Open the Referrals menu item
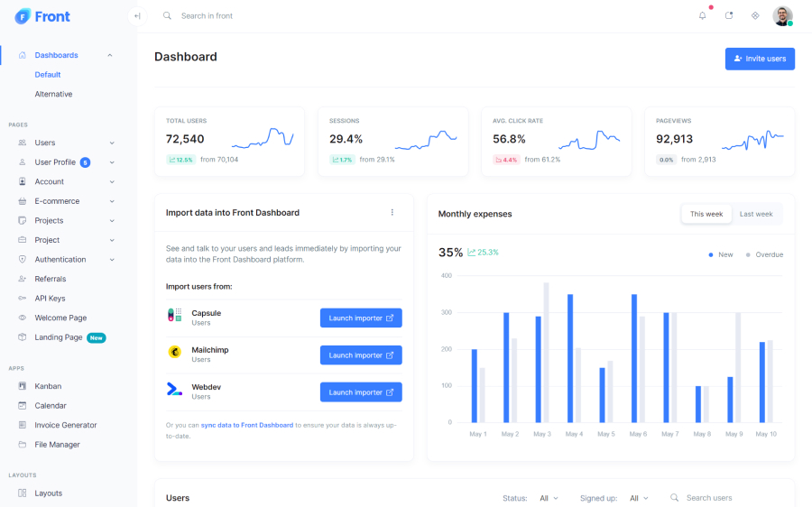Image resolution: width=812 pixels, height=507 pixels. pos(51,279)
